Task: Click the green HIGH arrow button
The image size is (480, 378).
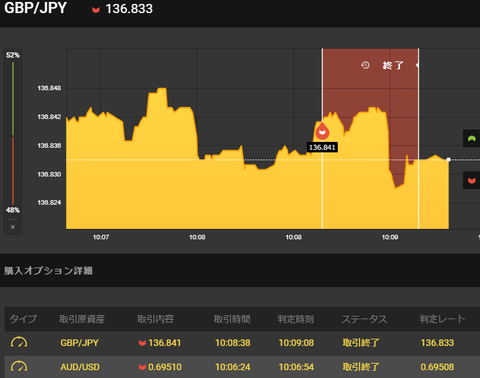Action: (471, 138)
